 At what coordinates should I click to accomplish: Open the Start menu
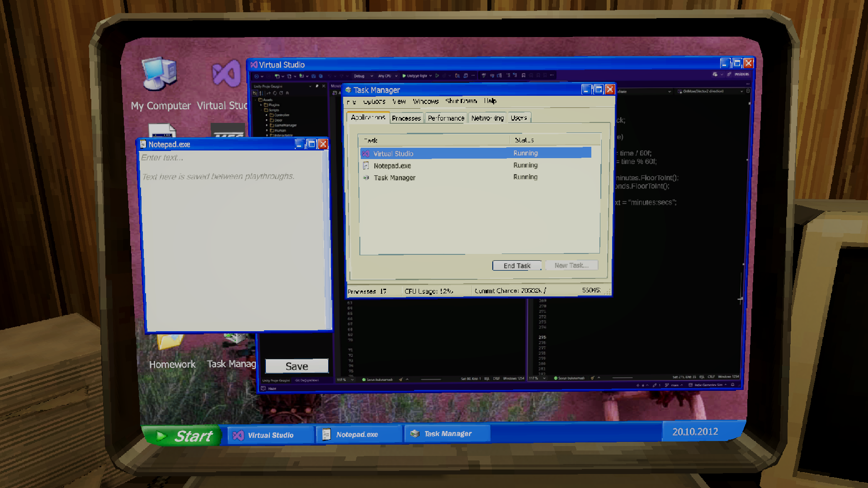[x=183, y=436]
